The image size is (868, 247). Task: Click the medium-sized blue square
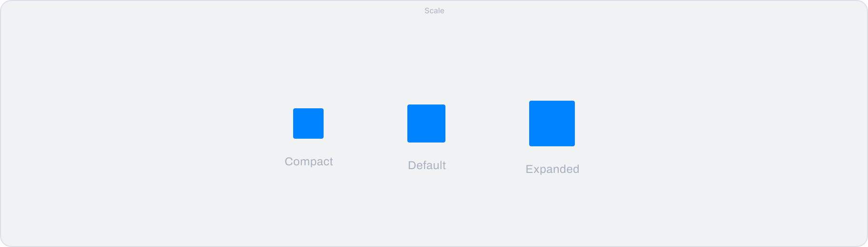pyautogui.click(x=426, y=123)
